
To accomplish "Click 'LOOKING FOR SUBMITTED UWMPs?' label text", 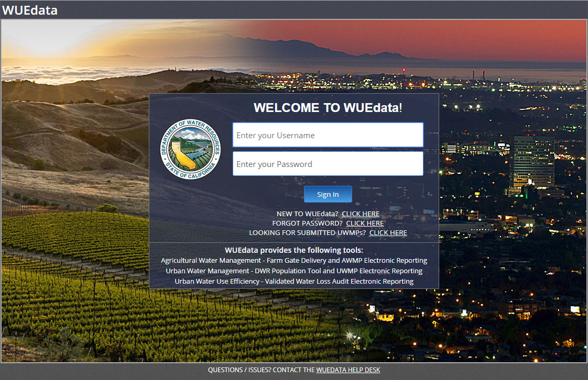I will click(x=308, y=232).
